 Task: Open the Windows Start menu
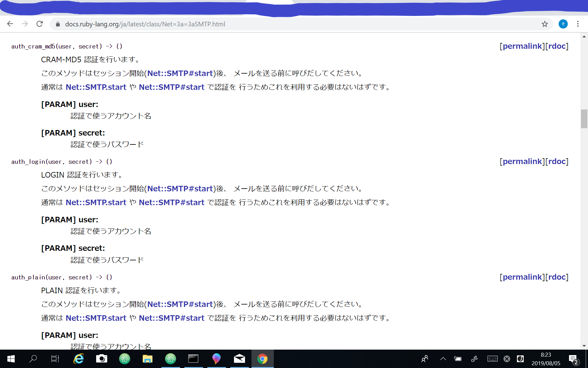pyautogui.click(x=10, y=359)
